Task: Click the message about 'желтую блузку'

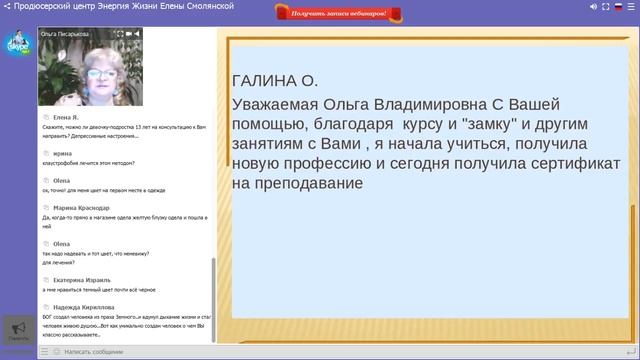Action: click(x=125, y=222)
